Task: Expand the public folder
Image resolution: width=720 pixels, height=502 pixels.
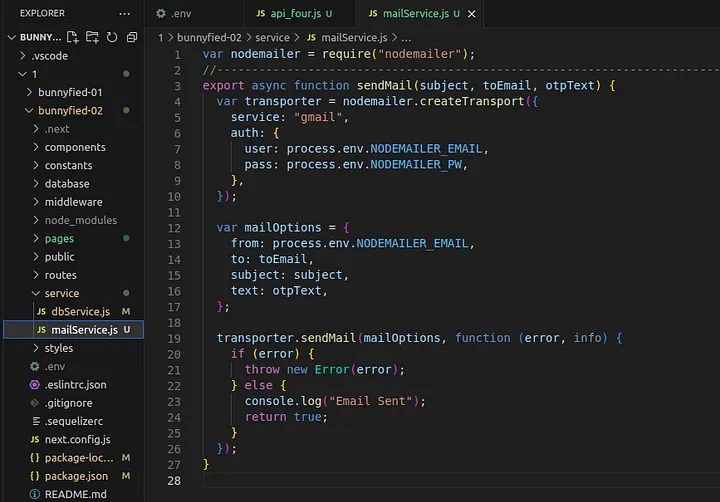Action: click(x=36, y=257)
